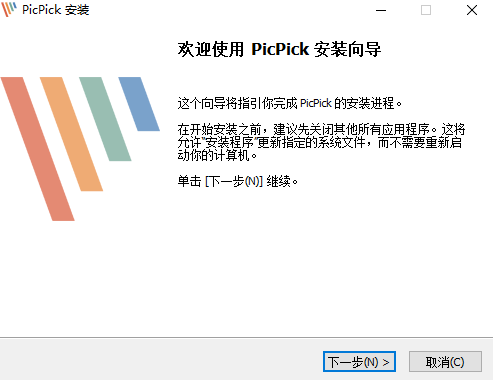Close the PicPick installer window
This screenshot has width=493, height=380.
[472, 10]
